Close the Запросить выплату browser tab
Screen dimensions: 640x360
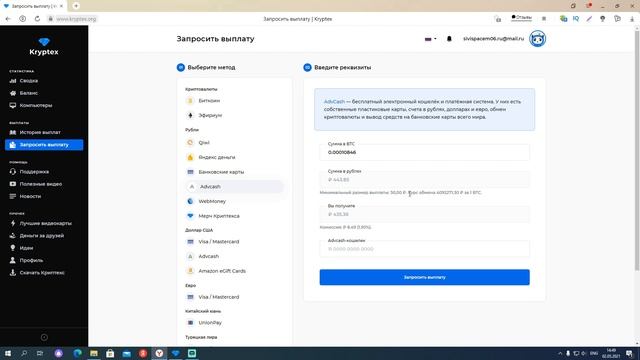click(x=62, y=6)
